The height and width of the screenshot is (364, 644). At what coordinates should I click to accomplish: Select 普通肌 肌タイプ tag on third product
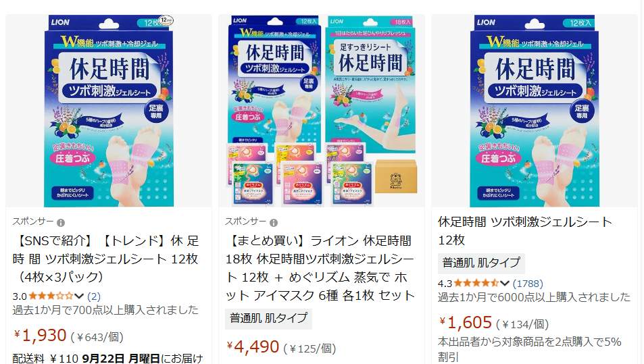pos(481,263)
